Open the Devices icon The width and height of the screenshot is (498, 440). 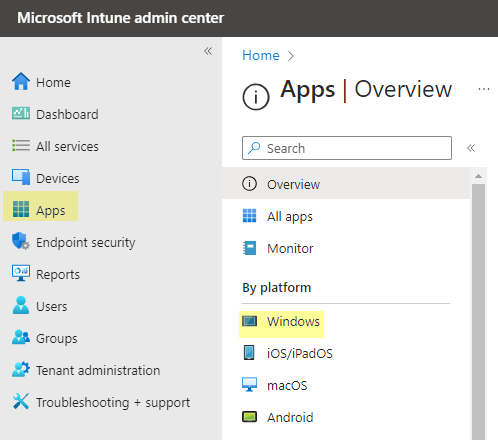(21, 177)
